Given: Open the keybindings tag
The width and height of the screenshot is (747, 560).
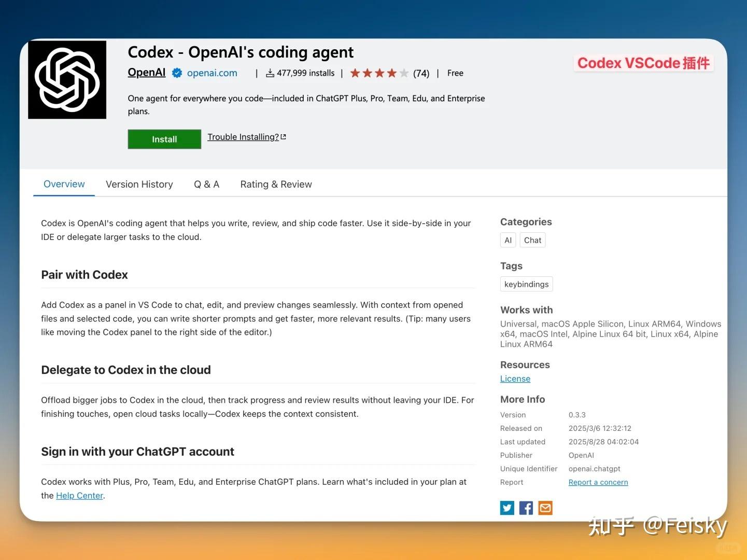Looking at the screenshot, I should coord(526,284).
